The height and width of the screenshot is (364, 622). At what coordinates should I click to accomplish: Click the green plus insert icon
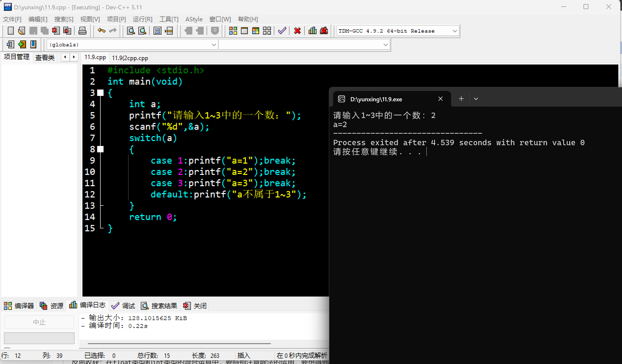click(x=22, y=45)
